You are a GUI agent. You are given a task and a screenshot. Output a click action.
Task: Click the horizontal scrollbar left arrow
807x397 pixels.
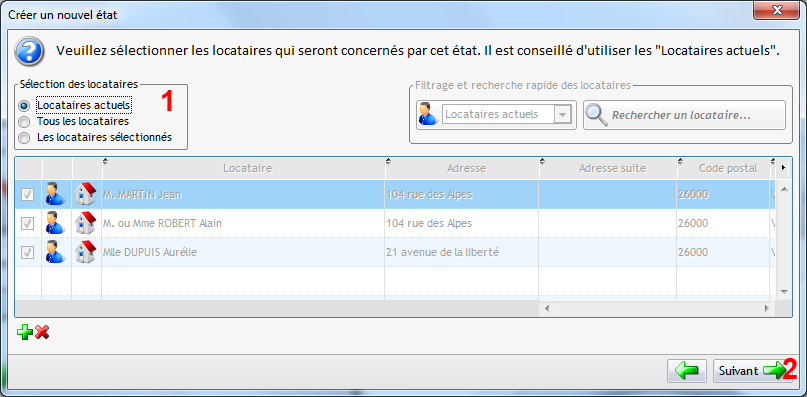tap(547, 308)
